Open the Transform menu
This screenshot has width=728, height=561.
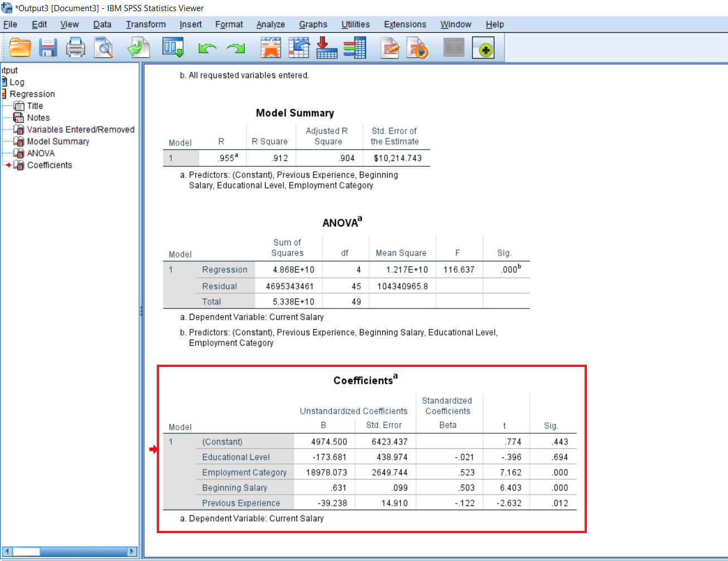(146, 25)
